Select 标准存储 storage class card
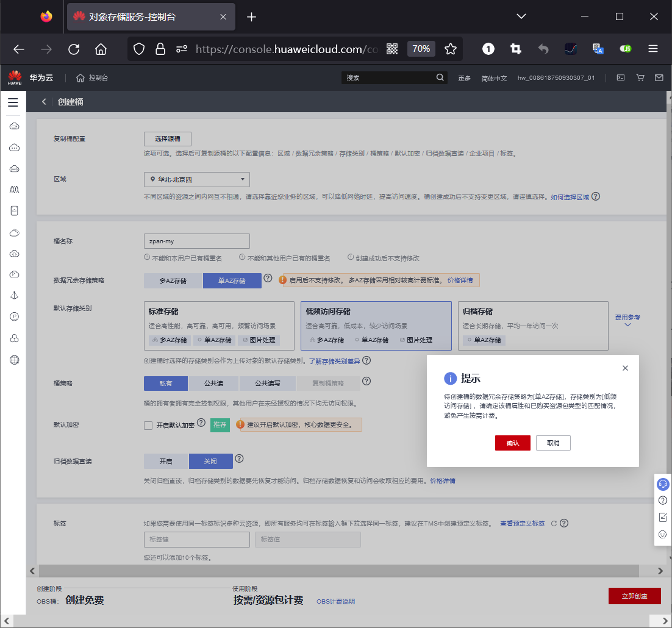Viewport: 672px width, 628px height. click(x=219, y=326)
